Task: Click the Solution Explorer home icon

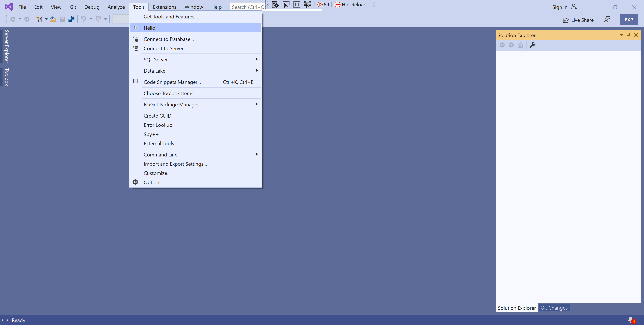Action: 520,45
